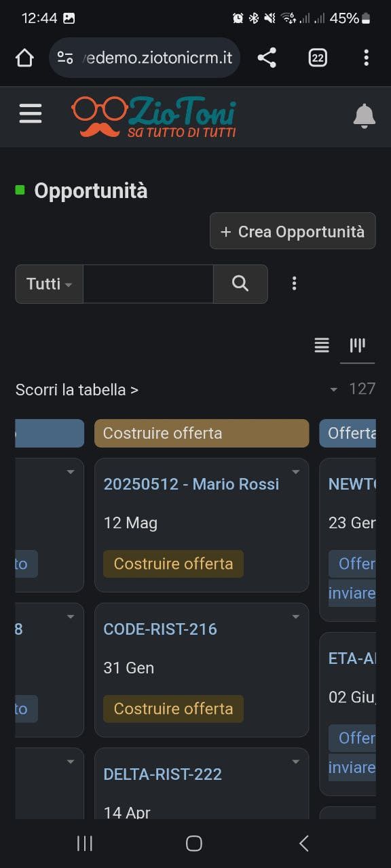Viewport: 391px width, 868px height.
Task: Expand the Tutti filter dropdown
Action: (48, 284)
